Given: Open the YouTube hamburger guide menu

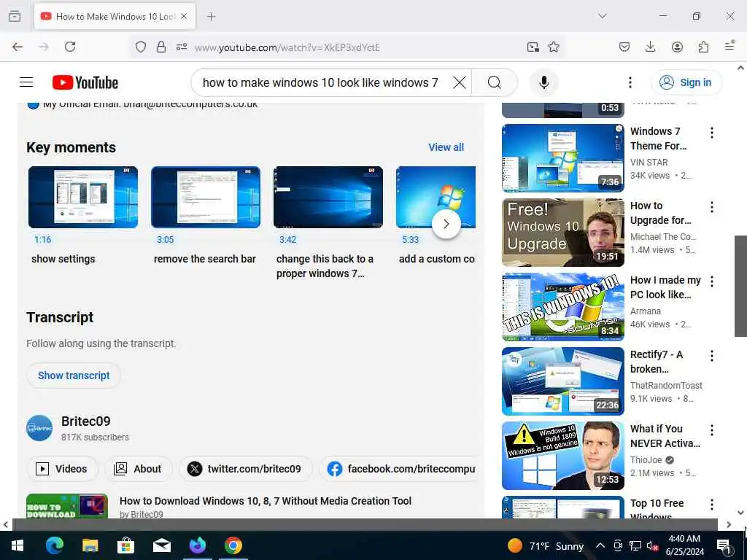Looking at the screenshot, I should 26,82.
